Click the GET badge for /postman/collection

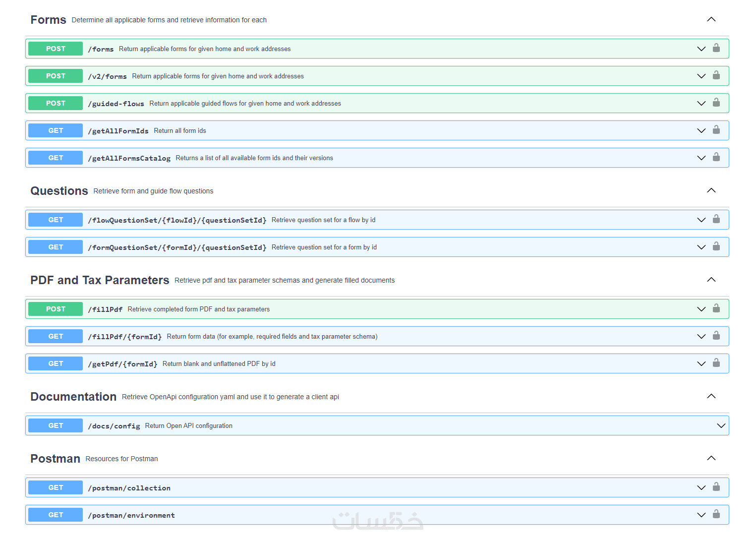pyautogui.click(x=56, y=487)
